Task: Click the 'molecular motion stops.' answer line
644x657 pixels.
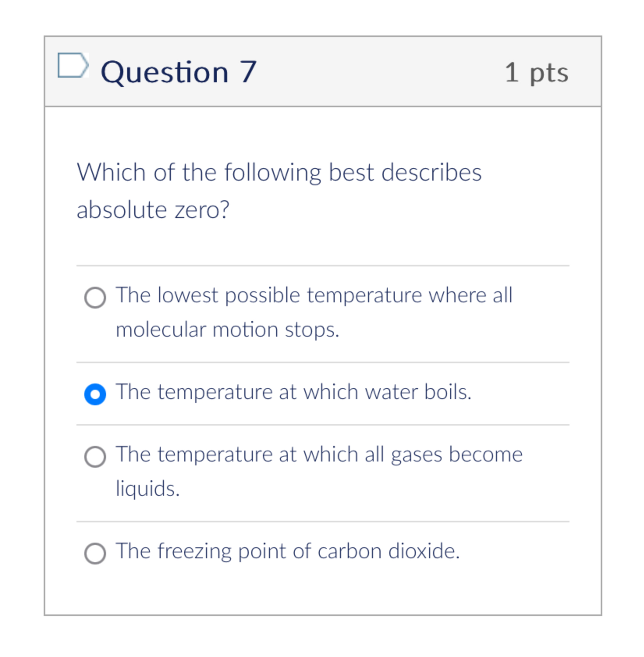Action: (x=227, y=330)
